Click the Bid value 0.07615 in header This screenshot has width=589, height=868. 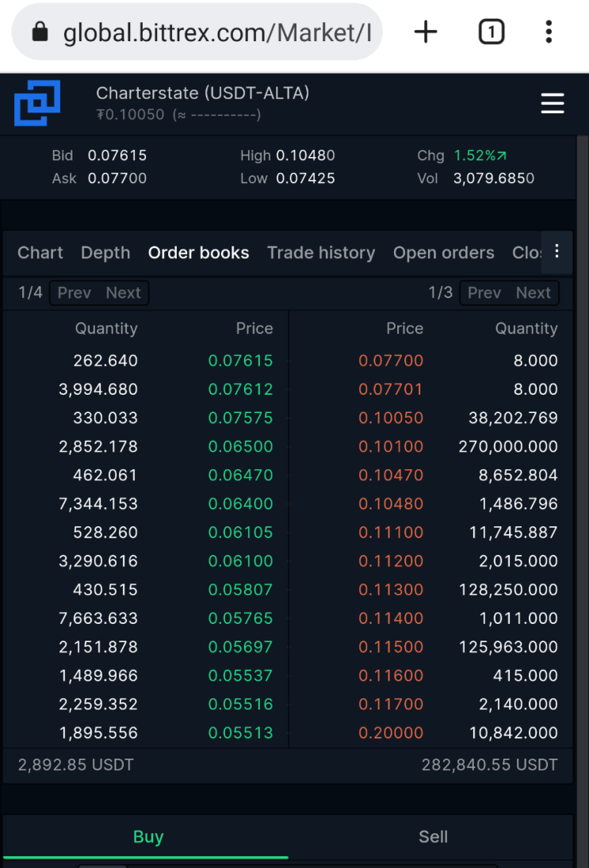click(117, 155)
